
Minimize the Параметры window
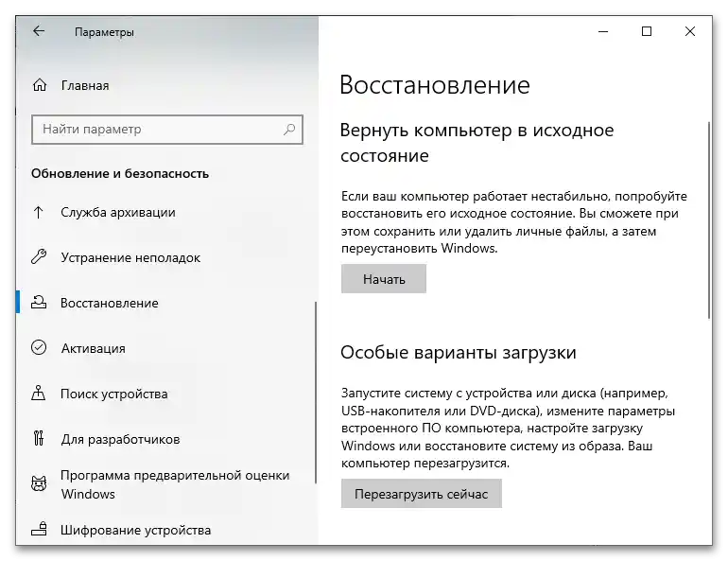point(603,31)
